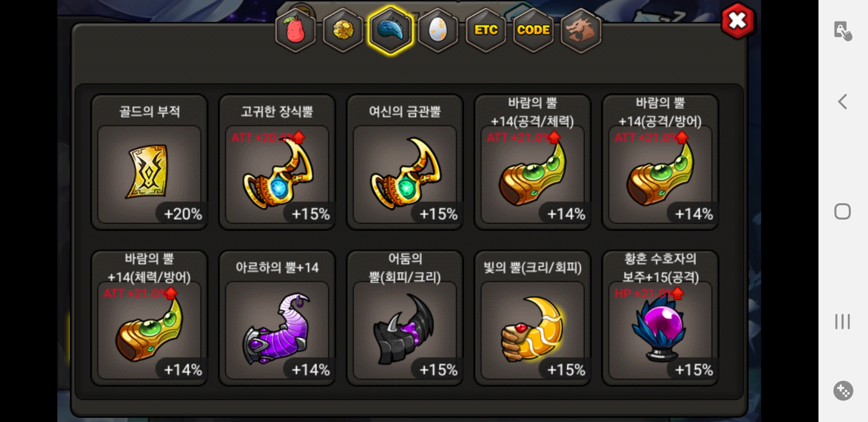Select the blue dragon horn tab
Image resolution: width=868 pixels, height=422 pixels.
[x=390, y=30]
